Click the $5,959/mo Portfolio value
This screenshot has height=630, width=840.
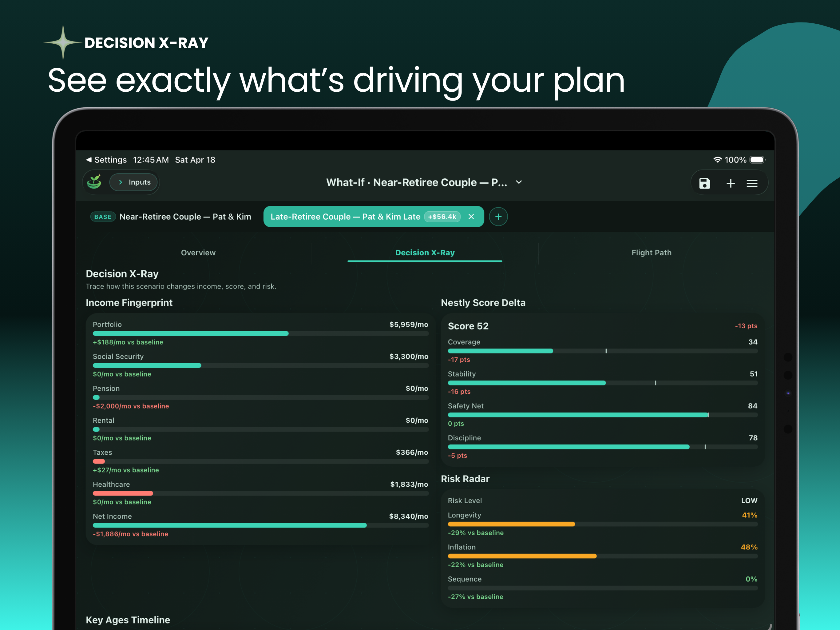pyautogui.click(x=409, y=325)
